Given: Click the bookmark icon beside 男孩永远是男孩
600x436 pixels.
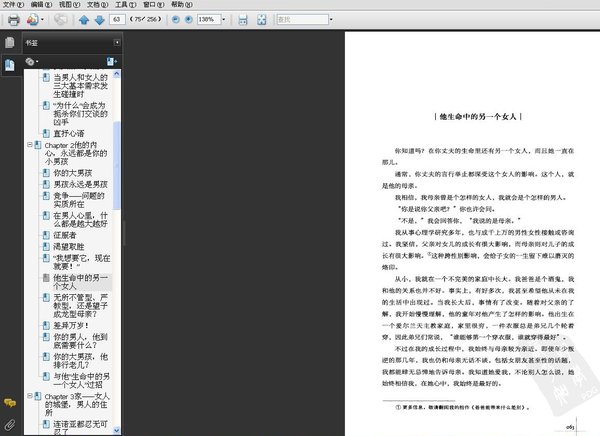Looking at the screenshot, I should pos(46,184).
